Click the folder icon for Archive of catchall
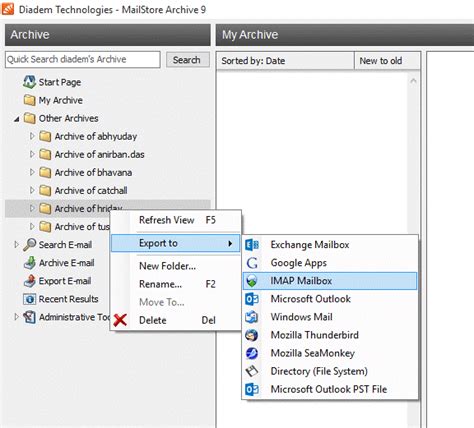Screen dimensions: 474x428 pyautogui.click(x=45, y=190)
